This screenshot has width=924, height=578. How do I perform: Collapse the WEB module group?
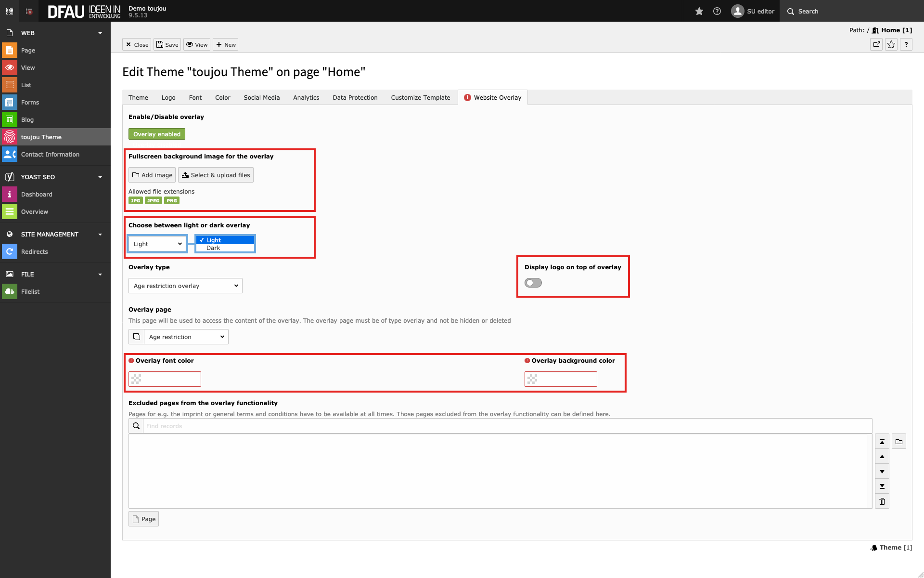tap(100, 33)
